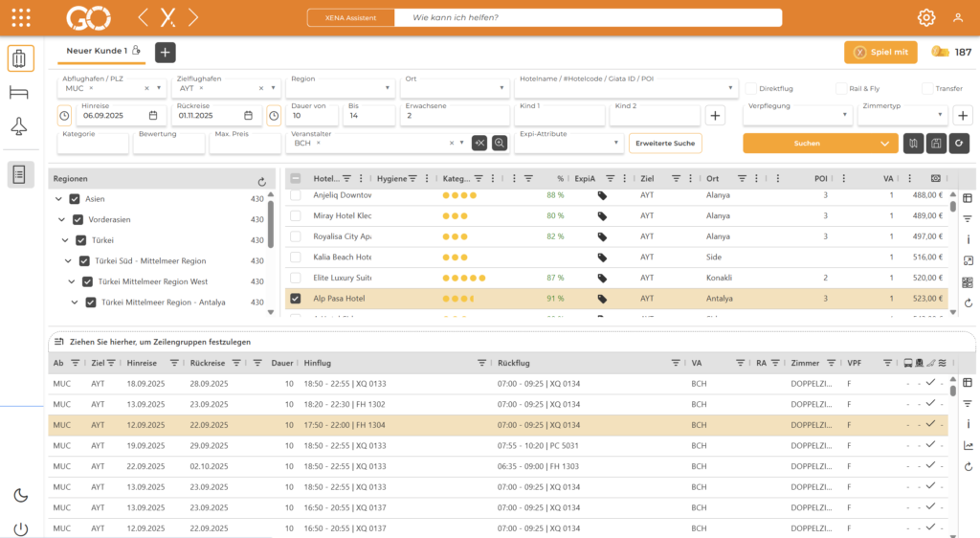Image resolution: width=980 pixels, height=538 pixels.
Task: Refresh the Regionen tree panel
Action: (262, 181)
